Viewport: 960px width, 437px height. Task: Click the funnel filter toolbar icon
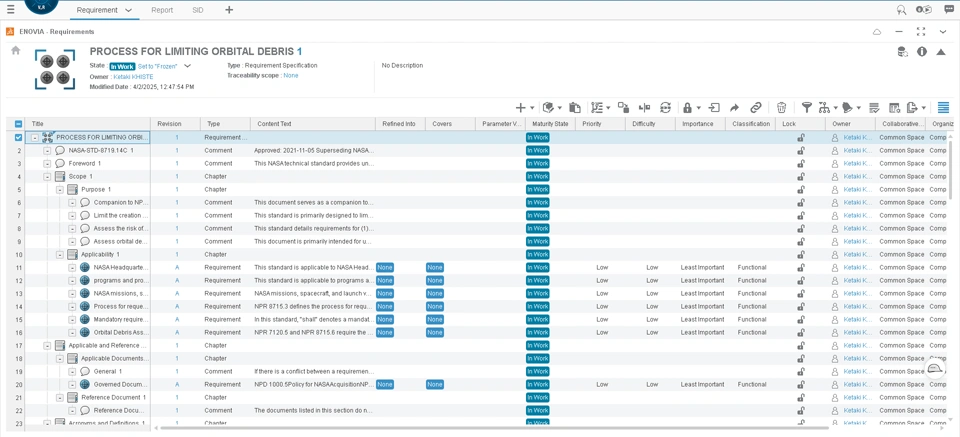click(x=807, y=108)
